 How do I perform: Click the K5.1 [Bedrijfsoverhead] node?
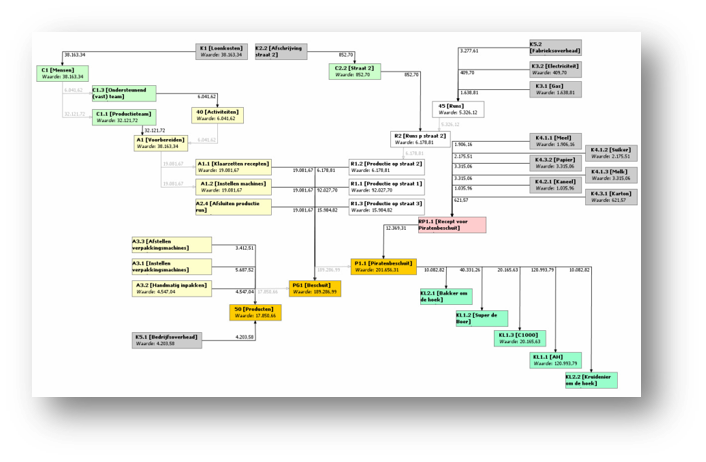[167, 340]
